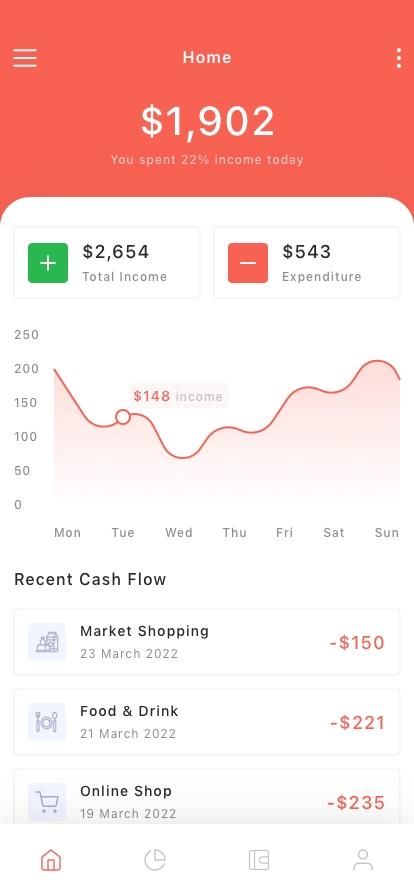Tap the $1,902 balance amount
Image resolution: width=414 pixels, height=896 pixels.
208,121
